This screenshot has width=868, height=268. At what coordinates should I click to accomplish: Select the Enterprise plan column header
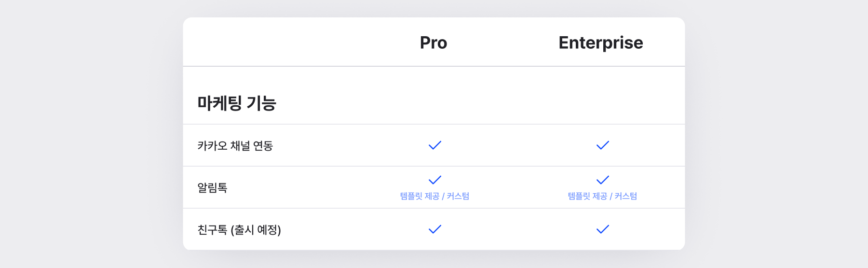pyautogui.click(x=601, y=42)
